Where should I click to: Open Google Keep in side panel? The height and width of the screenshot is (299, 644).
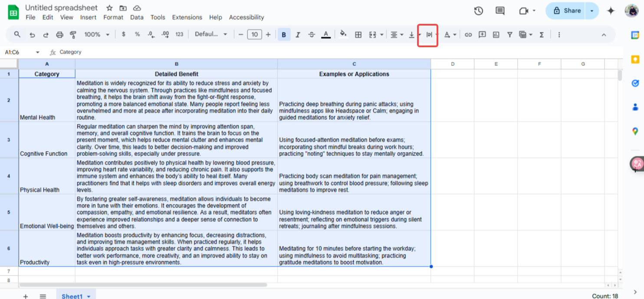(635, 59)
